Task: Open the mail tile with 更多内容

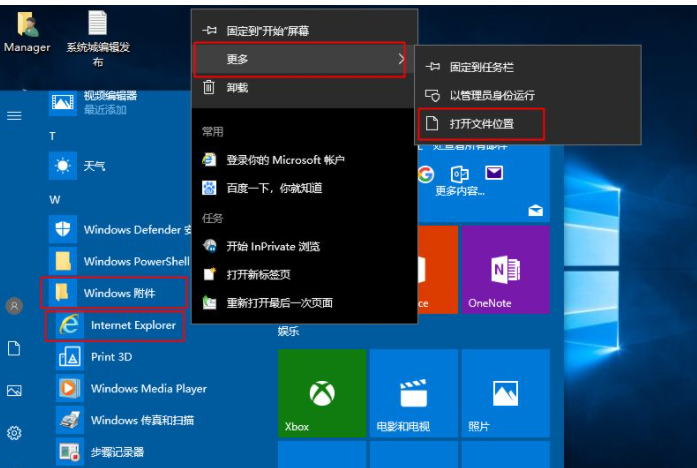Action: pos(484,183)
